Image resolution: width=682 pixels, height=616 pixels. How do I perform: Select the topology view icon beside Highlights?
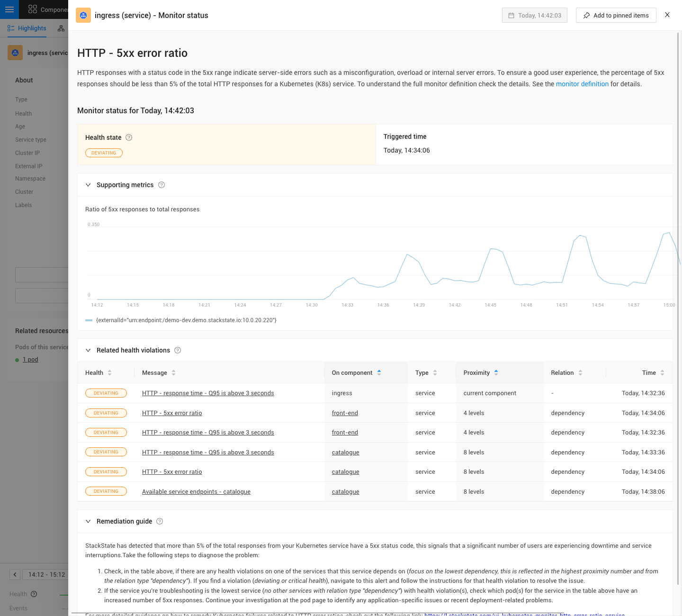(x=61, y=28)
